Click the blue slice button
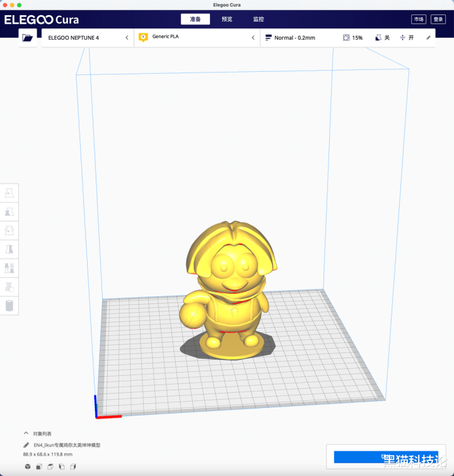The height and width of the screenshot is (476, 454). (386, 457)
